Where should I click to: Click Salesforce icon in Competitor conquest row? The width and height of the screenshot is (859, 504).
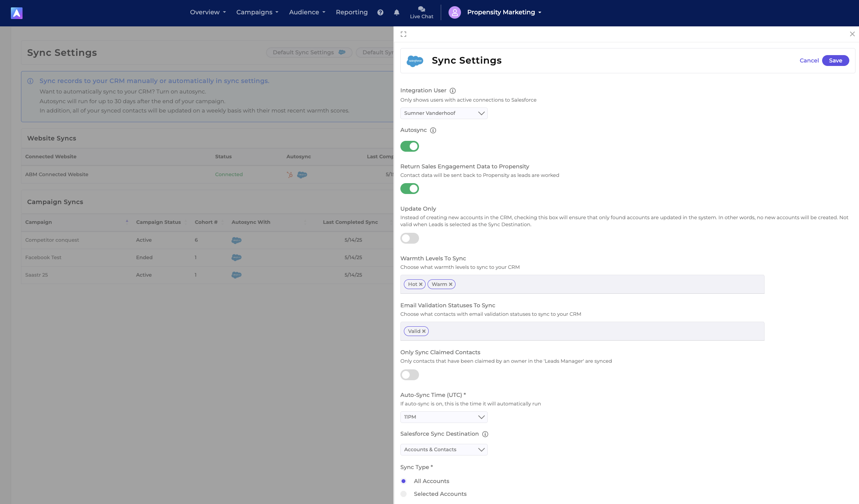pos(236,240)
